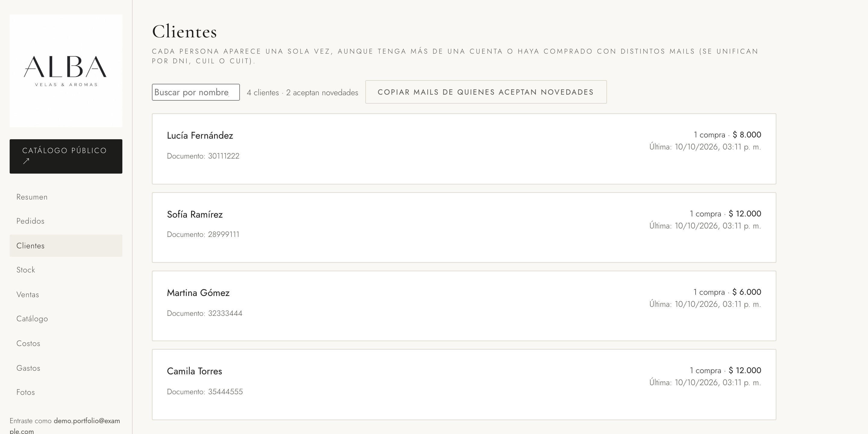
Task: Select Camila Torres client entry
Action: [464, 385]
